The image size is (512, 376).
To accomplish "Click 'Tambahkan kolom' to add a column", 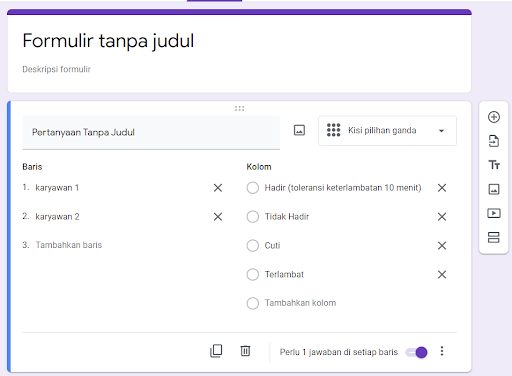I will [300, 303].
